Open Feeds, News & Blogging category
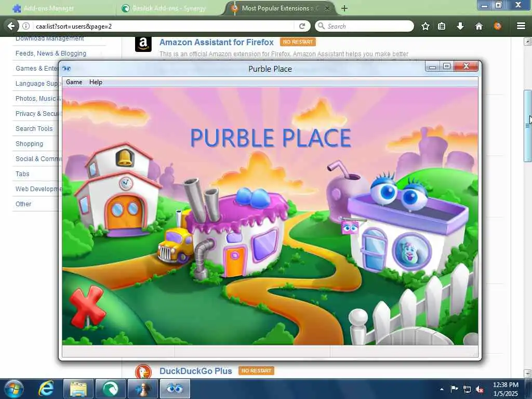Image resolution: width=532 pixels, height=399 pixels. [x=51, y=54]
